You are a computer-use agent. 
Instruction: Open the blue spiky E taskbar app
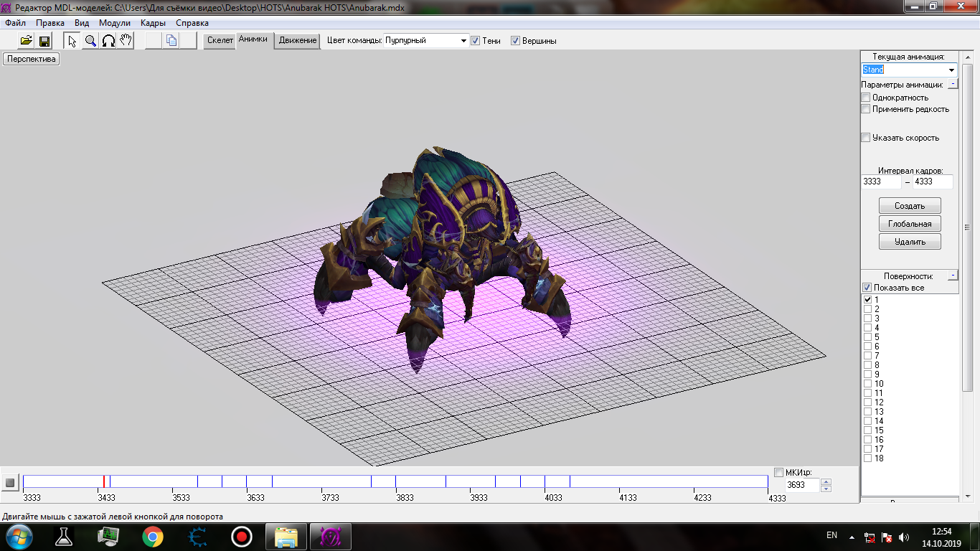pos(197,536)
